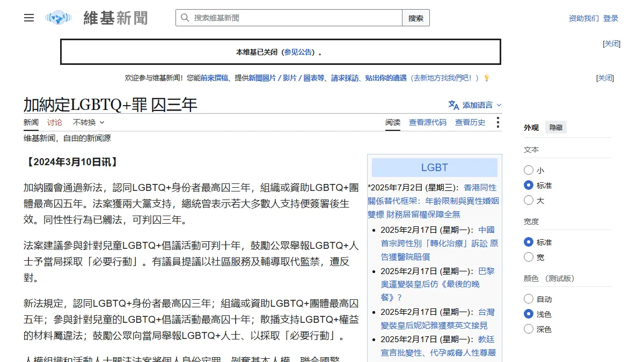
Task: Open the 查看历史 tab
Action: pyautogui.click(x=470, y=122)
